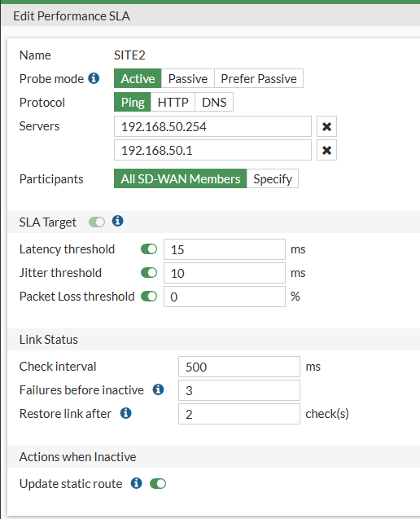
Task: Select Passive probe mode
Action: click(x=188, y=78)
